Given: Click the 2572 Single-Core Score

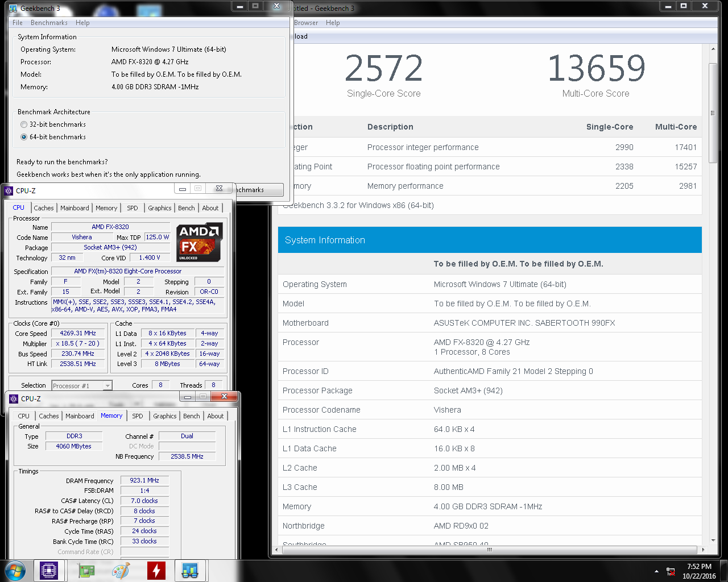Looking at the screenshot, I should pyautogui.click(x=384, y=68).
